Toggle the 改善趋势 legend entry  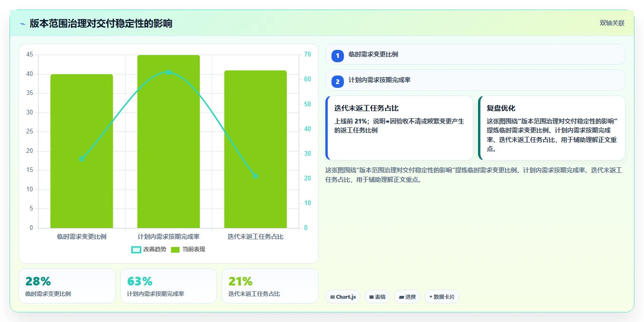click(149, 249)
